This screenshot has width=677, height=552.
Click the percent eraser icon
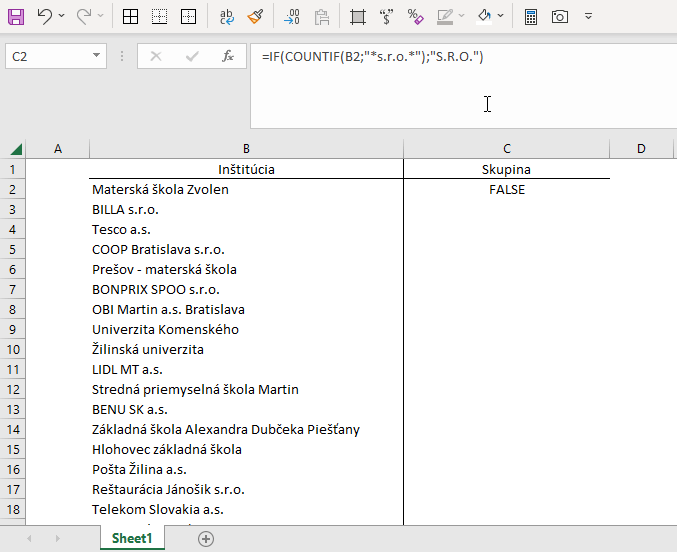(x=415, y=17)
